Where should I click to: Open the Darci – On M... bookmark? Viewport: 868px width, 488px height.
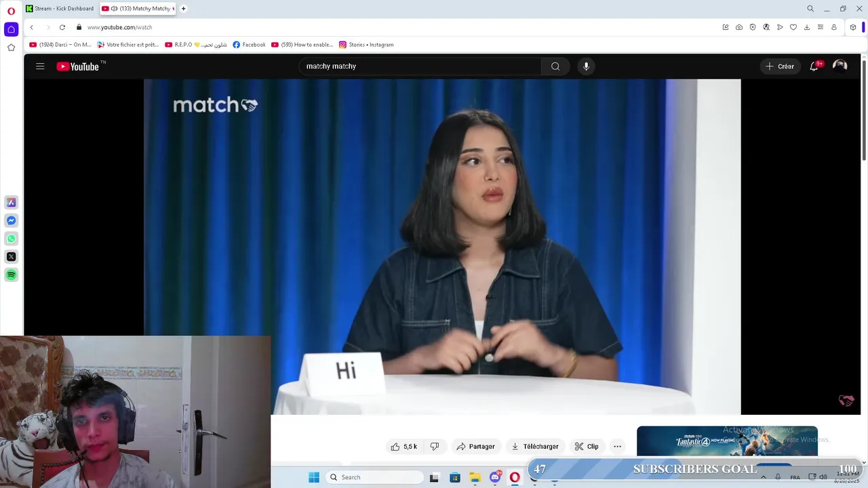(x=60, y=45)
